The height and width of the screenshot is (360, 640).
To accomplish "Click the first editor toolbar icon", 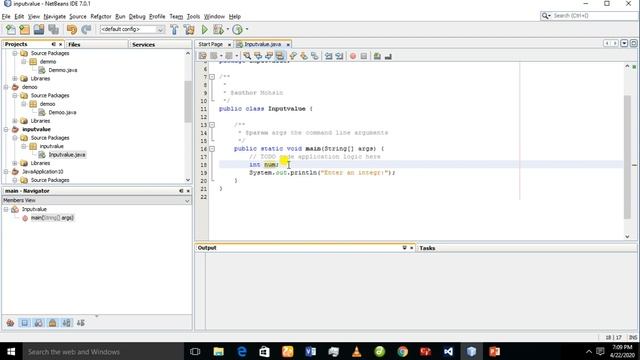I will tap(202, 56).
